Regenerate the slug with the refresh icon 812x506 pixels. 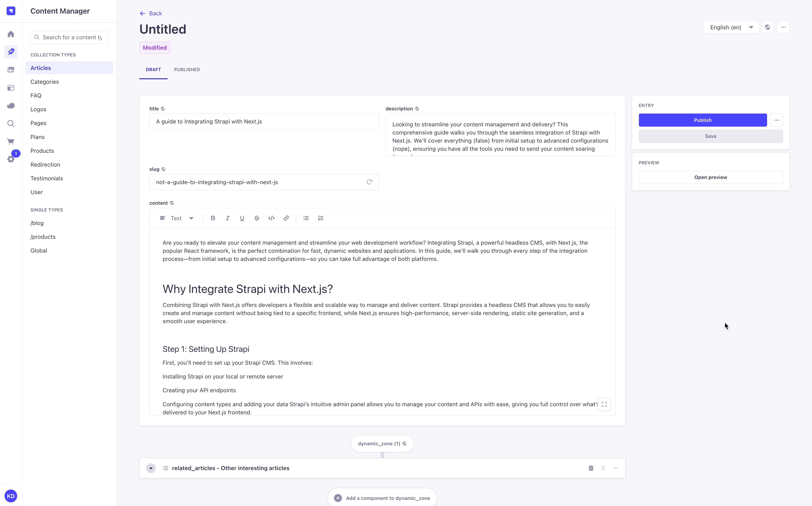(369, 182)
